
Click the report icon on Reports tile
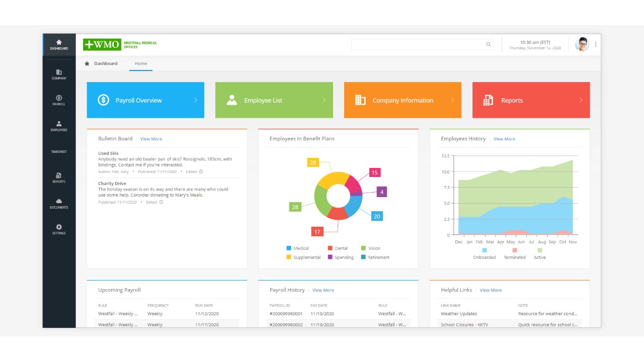tap(488, 100)
